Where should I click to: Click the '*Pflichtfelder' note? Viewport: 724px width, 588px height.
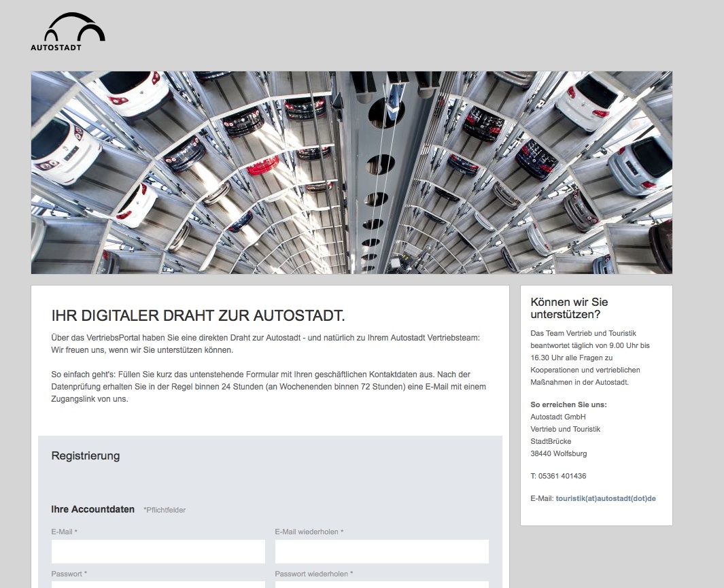coord(165,510)
